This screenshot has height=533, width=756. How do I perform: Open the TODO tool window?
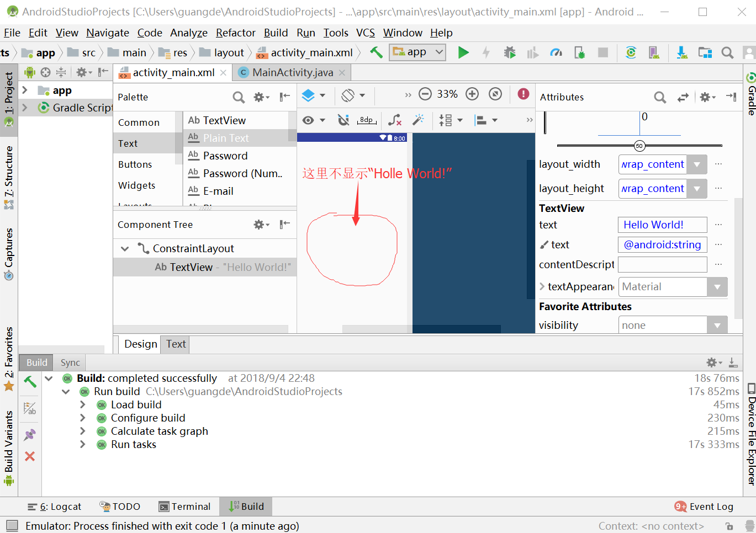[x=120, y=507]
